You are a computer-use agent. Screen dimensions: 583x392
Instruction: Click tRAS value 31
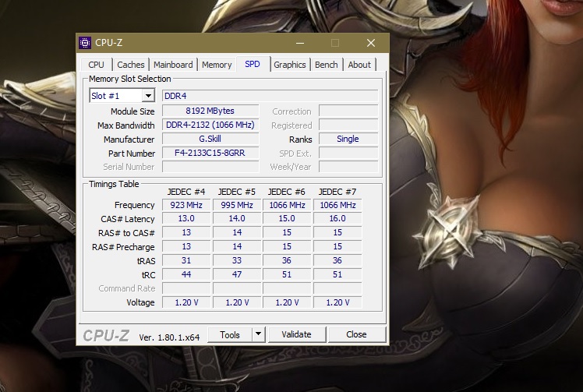186,260
